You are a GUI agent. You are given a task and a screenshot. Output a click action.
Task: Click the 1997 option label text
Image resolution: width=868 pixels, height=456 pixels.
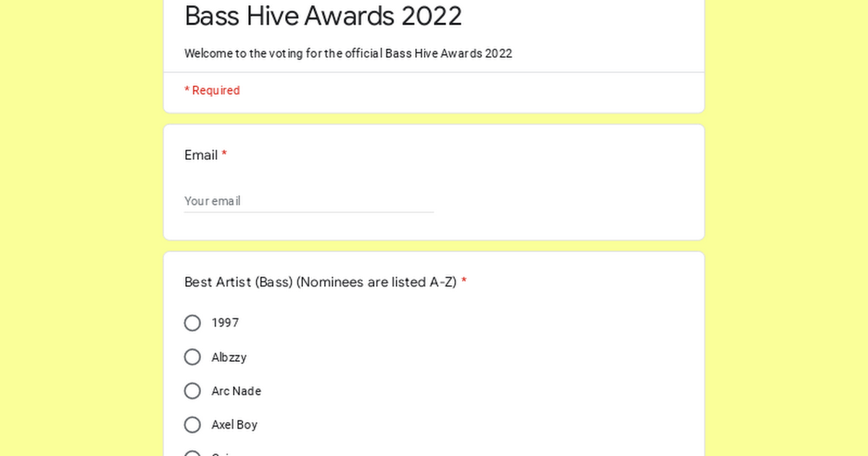point(225,323)
